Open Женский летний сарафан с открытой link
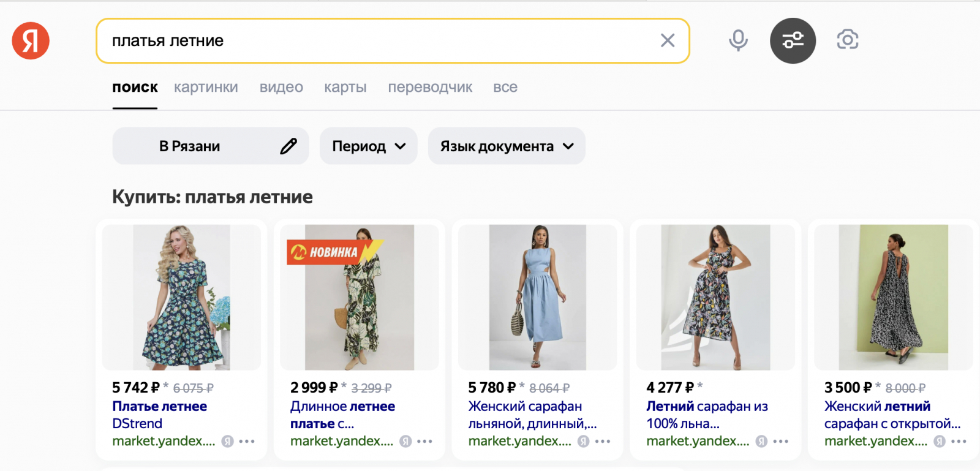980x471 pixels. [x=891, y=415]
